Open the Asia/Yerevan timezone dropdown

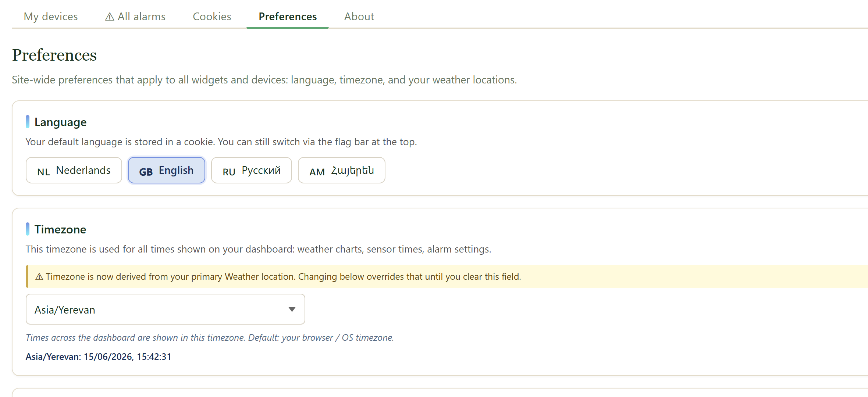pos(166,309)
